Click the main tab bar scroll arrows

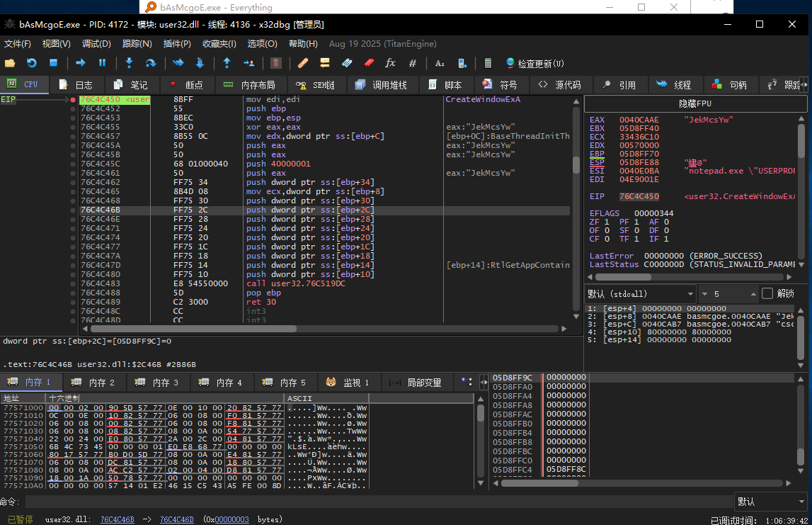(x=804, y=84)
